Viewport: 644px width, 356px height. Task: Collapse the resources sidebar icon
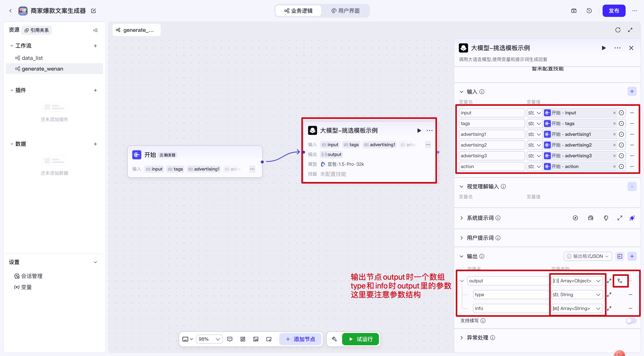(95, 30)
